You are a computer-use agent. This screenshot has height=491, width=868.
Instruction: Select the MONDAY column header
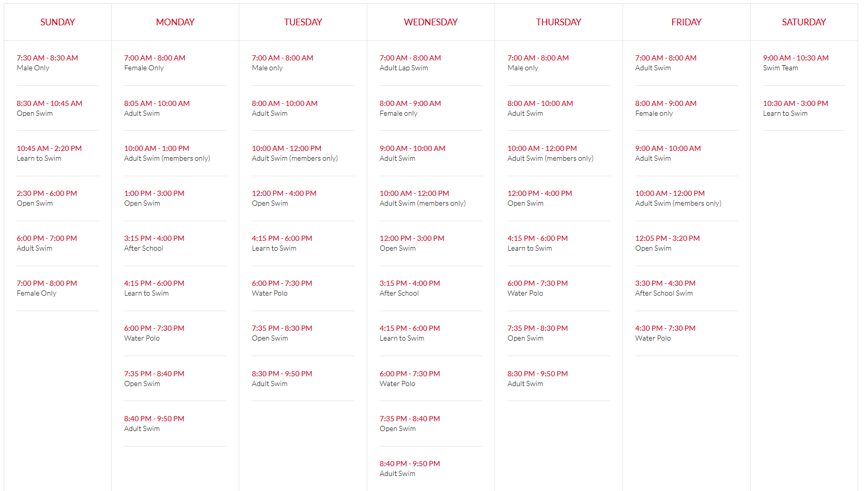[175, 22]
